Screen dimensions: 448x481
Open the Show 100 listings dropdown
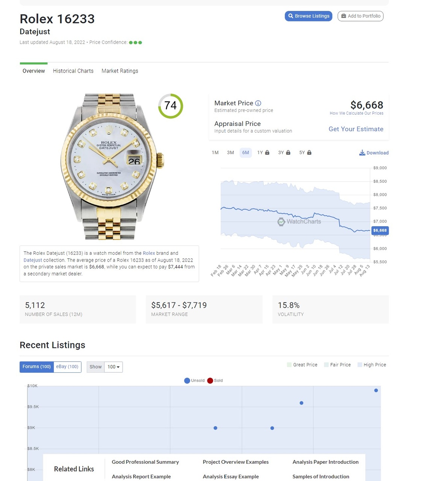pos(113,367)
